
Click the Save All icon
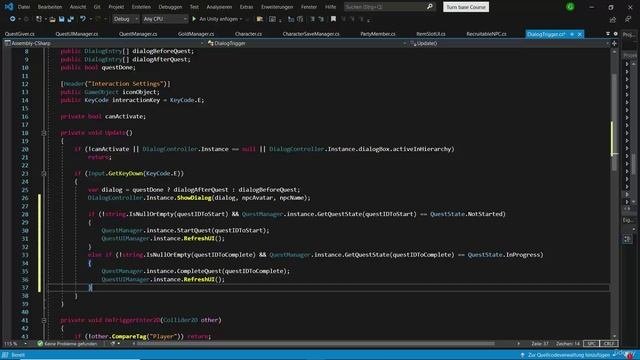coord(70,19)
